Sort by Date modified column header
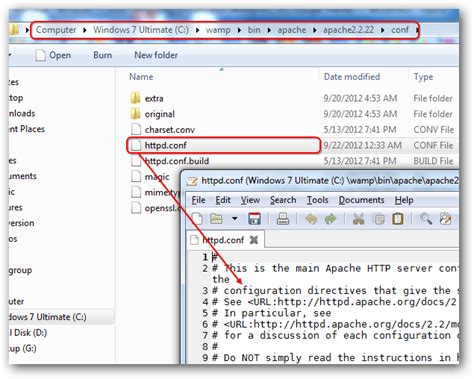The width and height of the screenshot is (474, 379). [352, 77]
